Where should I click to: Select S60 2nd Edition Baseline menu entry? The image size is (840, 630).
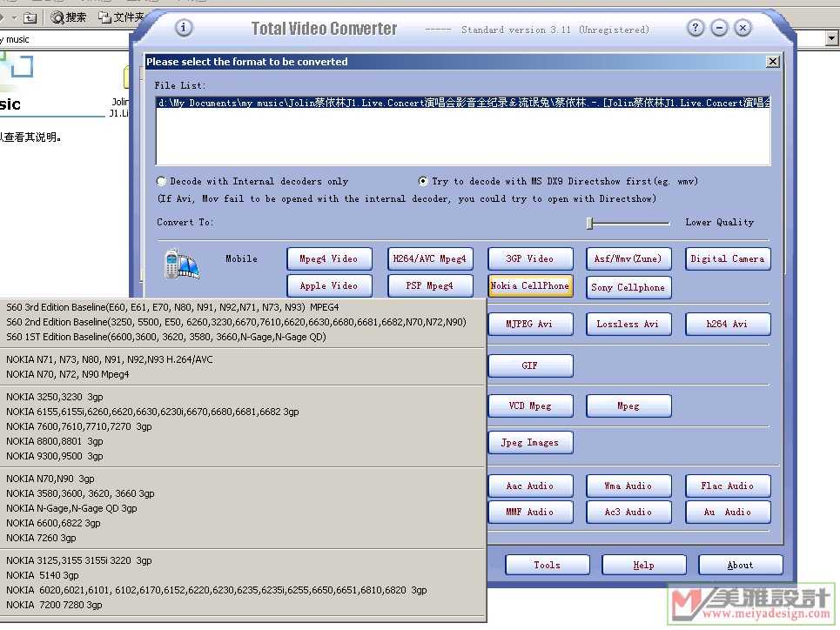243,323
